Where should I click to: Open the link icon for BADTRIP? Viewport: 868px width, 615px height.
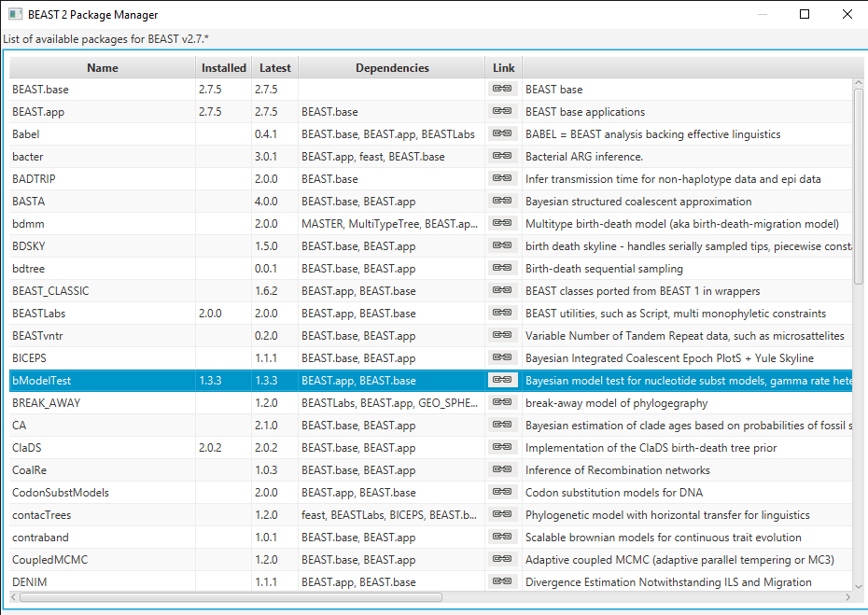click(502, 178)
